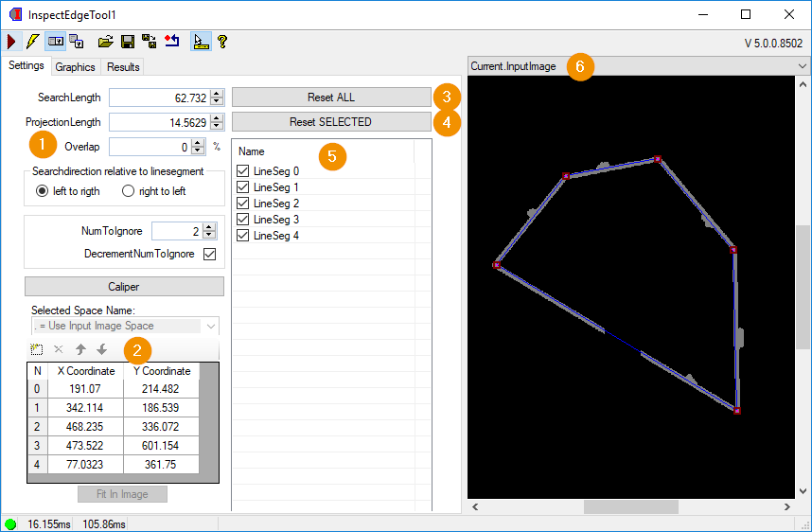Click the Reset SELECTED button

(331, 122)
